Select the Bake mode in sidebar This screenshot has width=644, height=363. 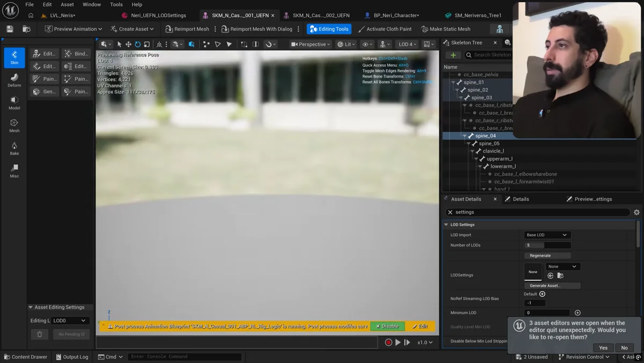pyautogui.click(x=14, y=149)
